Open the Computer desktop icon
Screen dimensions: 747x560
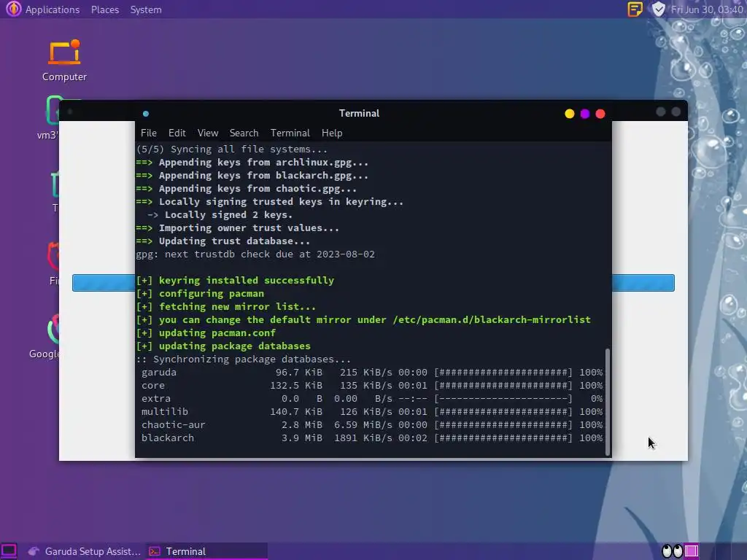click(x=64, y=60)
